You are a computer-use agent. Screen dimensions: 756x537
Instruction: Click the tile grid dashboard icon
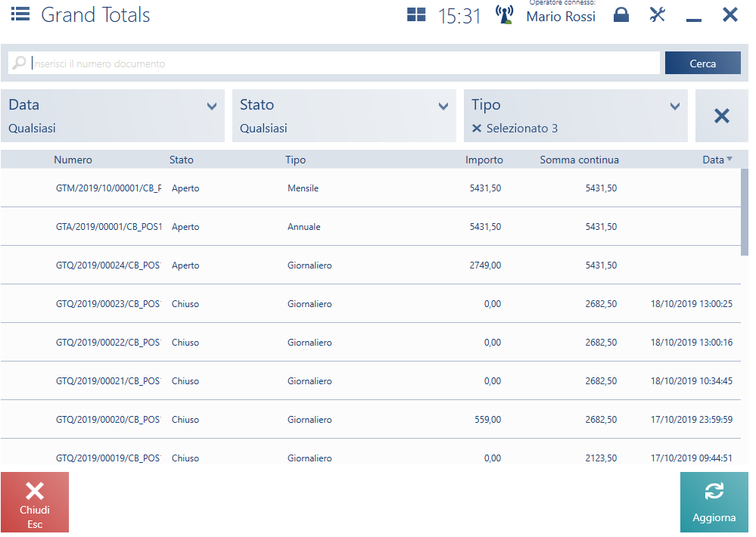click(416, 15)
